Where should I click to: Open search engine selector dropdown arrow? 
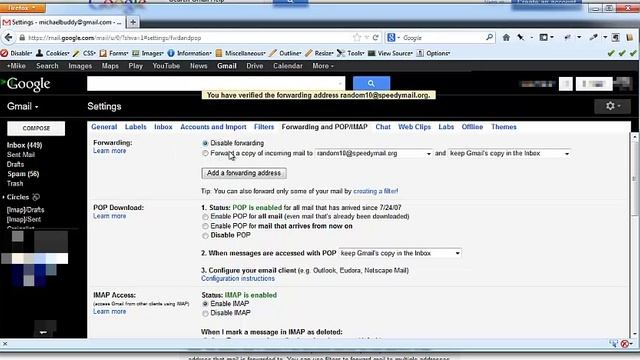[398, 38]
